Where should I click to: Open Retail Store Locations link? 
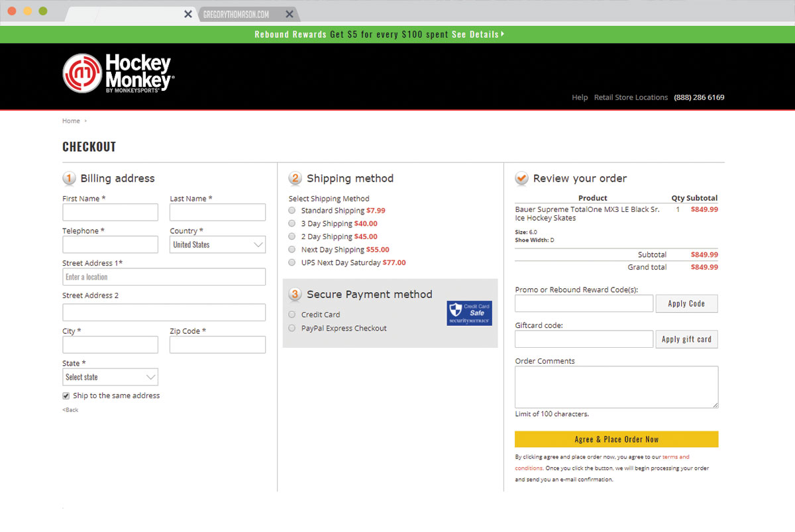[631, 97]
